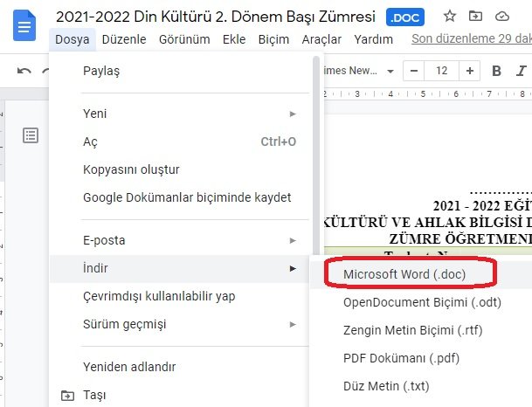
Task: Download as OpenDocument Biçimi (.odt)
Action: 421,302
